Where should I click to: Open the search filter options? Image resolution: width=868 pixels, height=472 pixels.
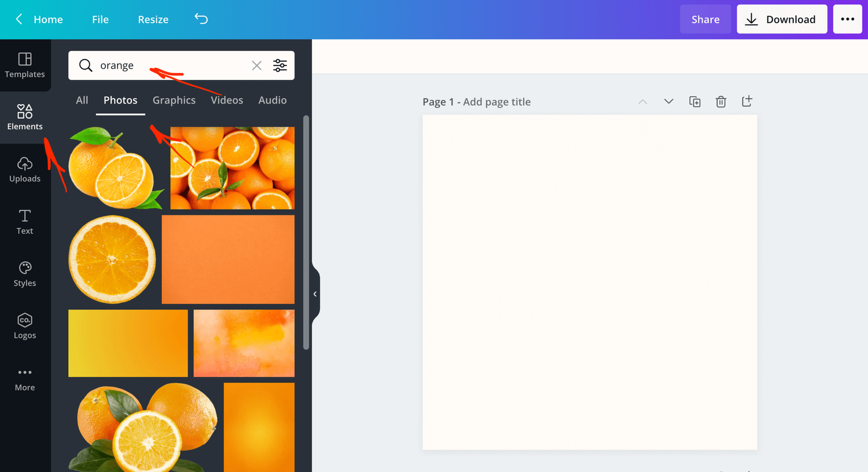point(280,65)
